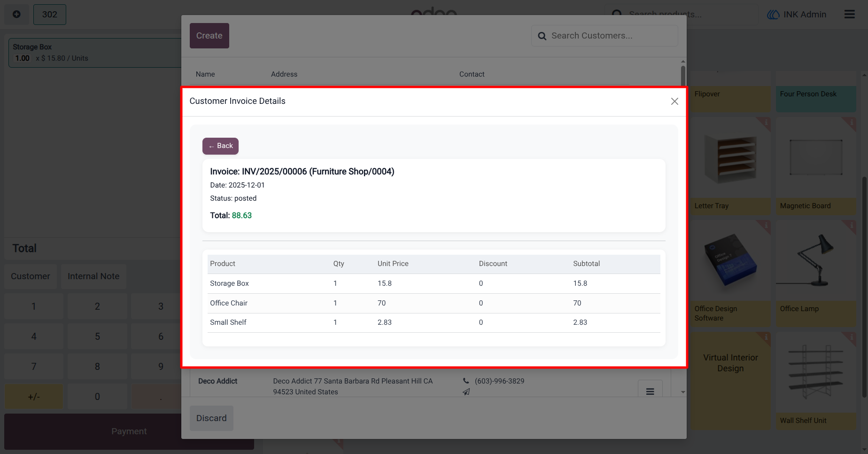Tap numpad key 4
The height and width of the screenshot is (454, 868).
point(34,337)
